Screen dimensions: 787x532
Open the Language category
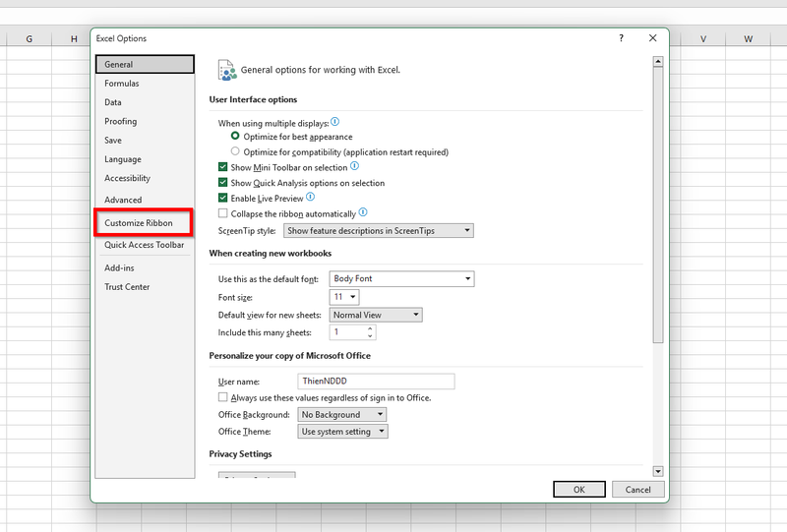[x=145, y=159]
